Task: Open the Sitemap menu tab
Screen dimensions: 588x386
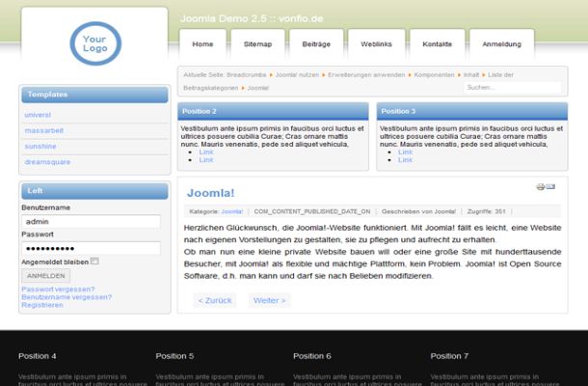Action: (x=257, y=44)
